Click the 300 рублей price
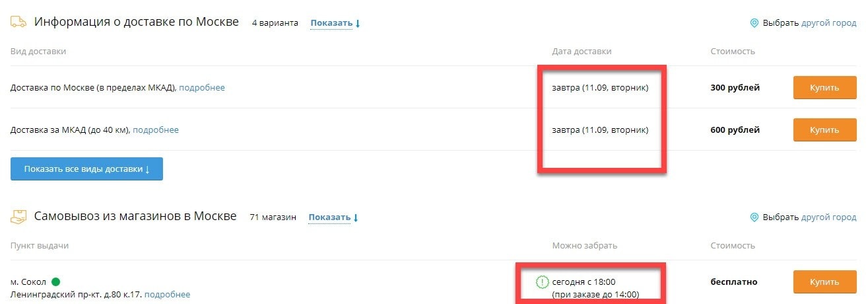Screen dimensions: 868x304 coord(735,87)
